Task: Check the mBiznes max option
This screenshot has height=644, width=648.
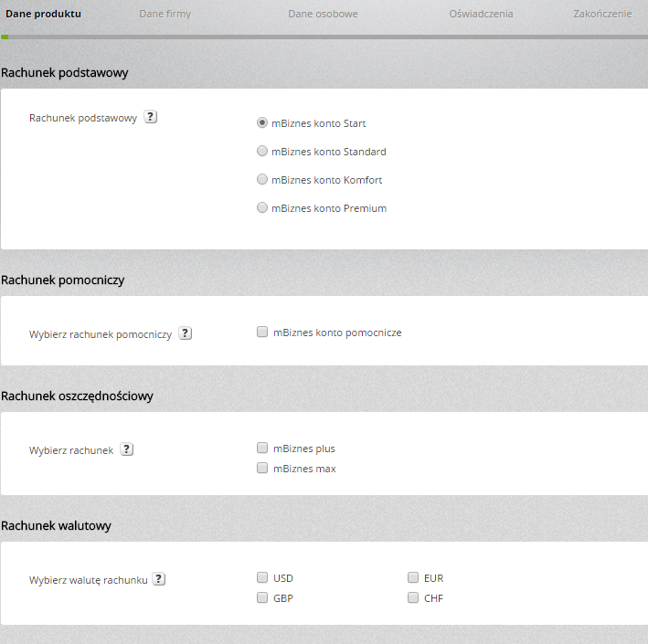Action: click(262, 468)
